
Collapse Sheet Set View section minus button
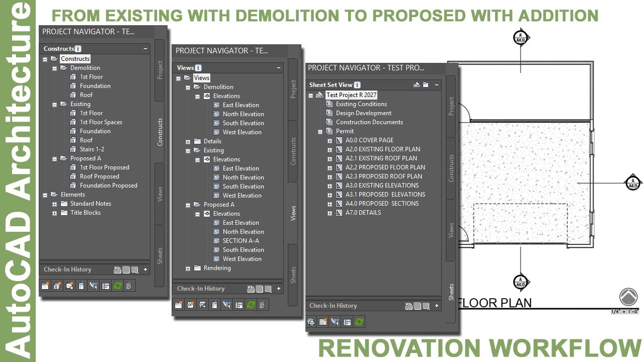click(437, 85)
